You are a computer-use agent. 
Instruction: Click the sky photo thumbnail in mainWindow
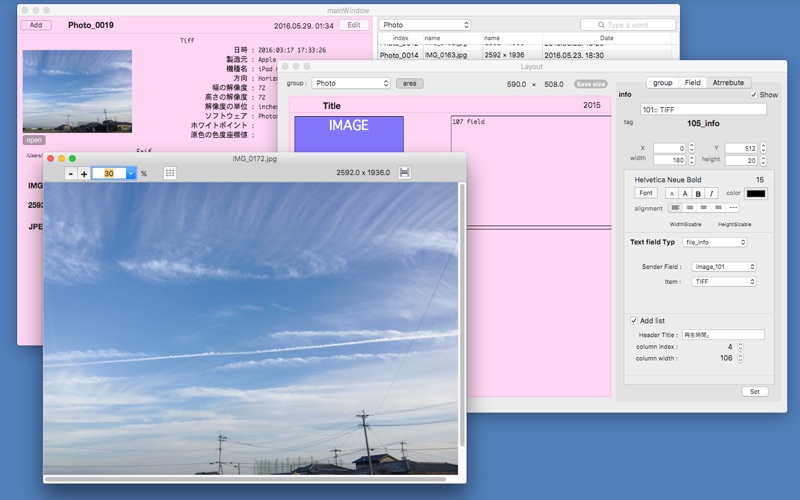78,91
